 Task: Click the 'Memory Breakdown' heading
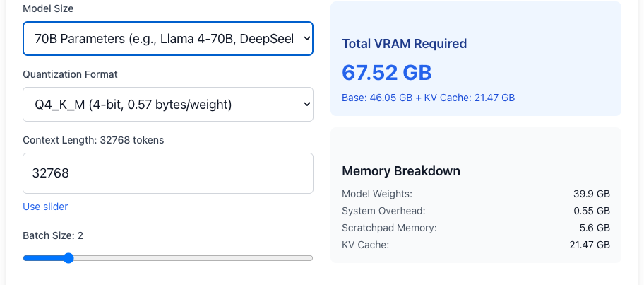401,171
